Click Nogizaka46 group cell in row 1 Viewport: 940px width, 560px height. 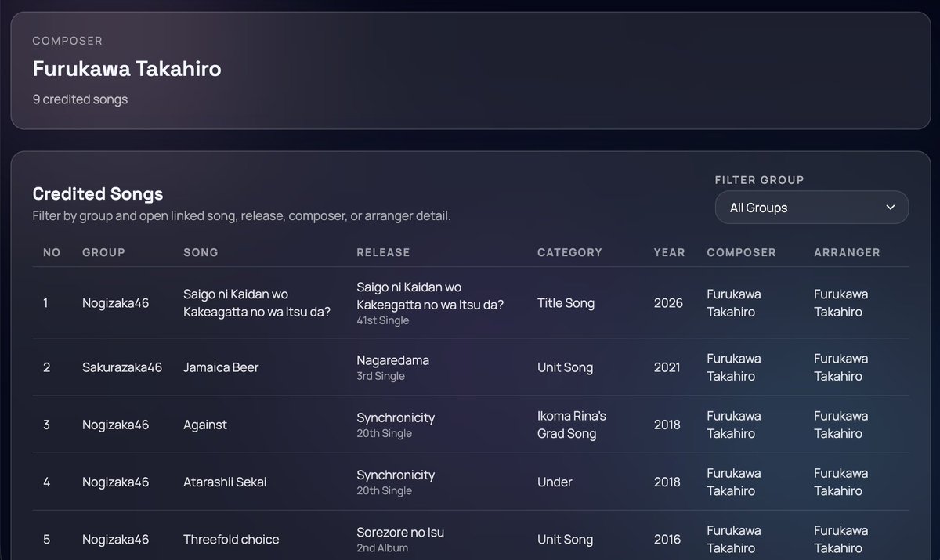[x=115, y=303]
